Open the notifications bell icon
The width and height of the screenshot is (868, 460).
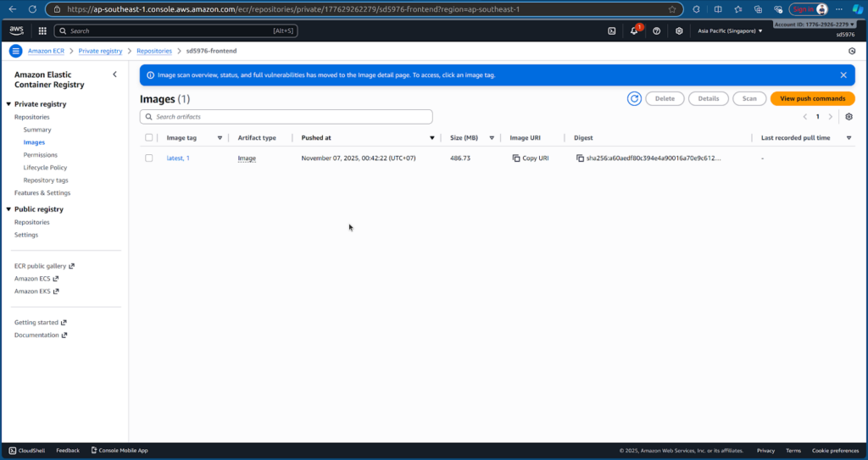[634, 31]
